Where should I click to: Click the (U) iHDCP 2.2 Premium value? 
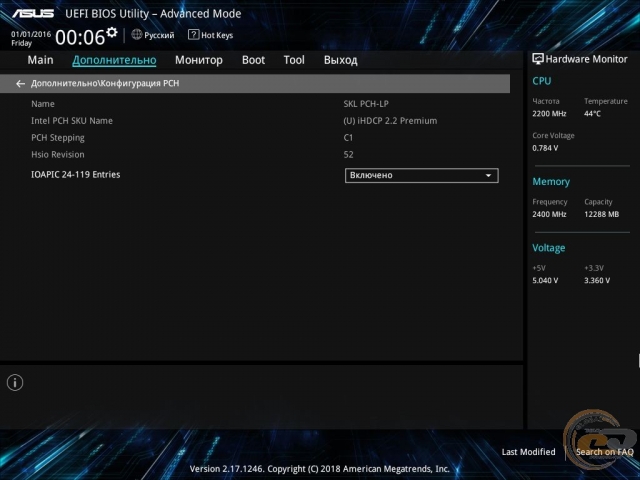coord(390,121)
